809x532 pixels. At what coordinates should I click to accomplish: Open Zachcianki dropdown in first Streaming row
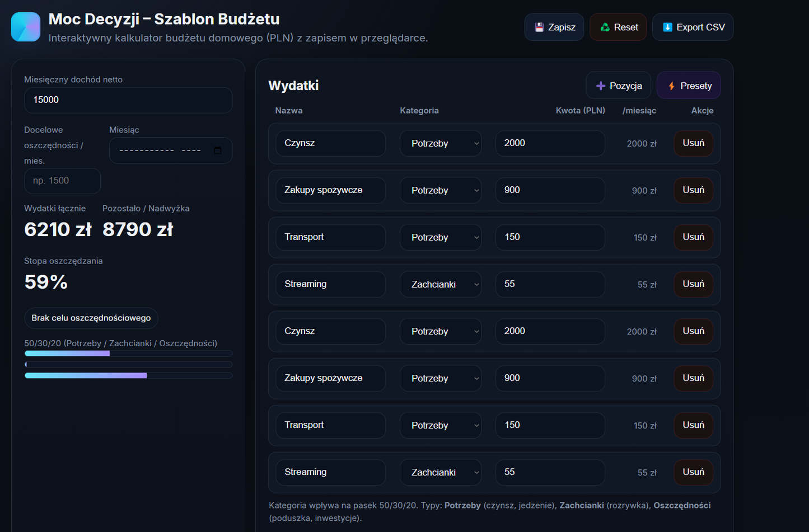pyautogui.click(x=440, y=285)
